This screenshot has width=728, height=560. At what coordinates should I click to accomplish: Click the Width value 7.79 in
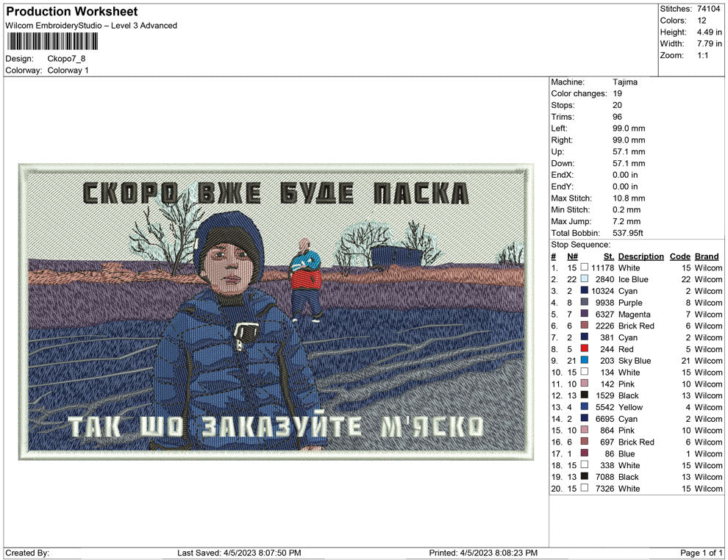709,43
